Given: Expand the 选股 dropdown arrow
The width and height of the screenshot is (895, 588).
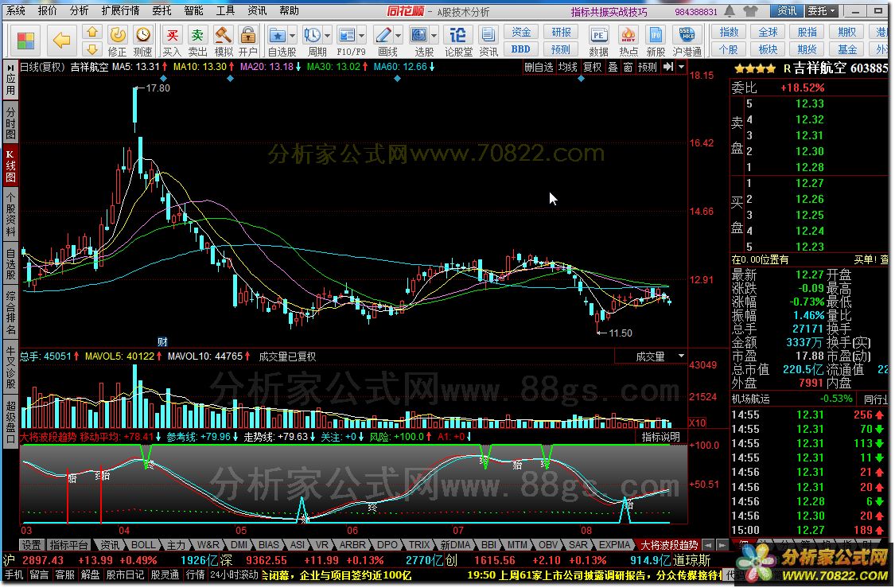Looking at the screenshot, I should pyautogui.click(x=434, y=35).
